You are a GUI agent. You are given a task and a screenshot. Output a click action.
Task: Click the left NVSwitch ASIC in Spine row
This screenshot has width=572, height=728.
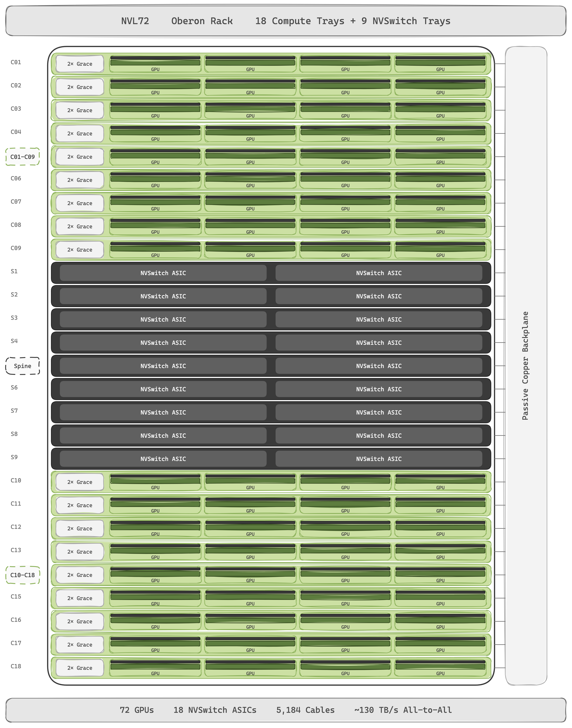[163, 366]
